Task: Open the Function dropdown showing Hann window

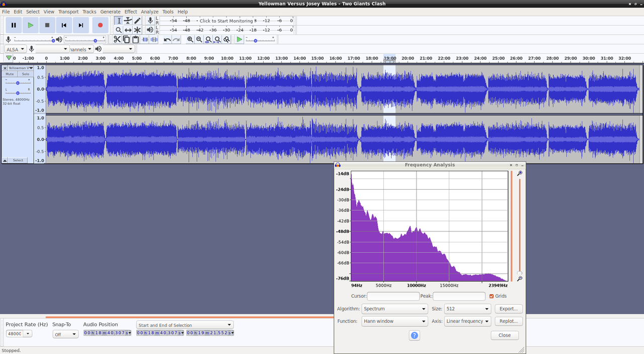Action: [395, 321]
